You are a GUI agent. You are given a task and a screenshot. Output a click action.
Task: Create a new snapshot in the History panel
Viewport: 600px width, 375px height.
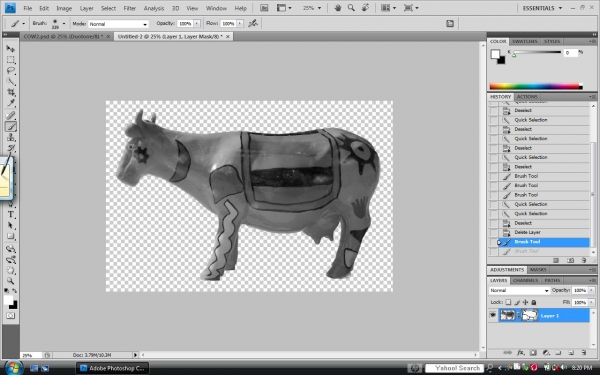(570, 260)
